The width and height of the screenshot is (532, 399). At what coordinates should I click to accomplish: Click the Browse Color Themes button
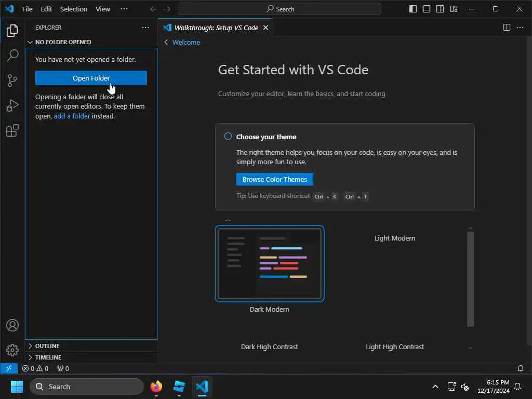click(274, 179)
